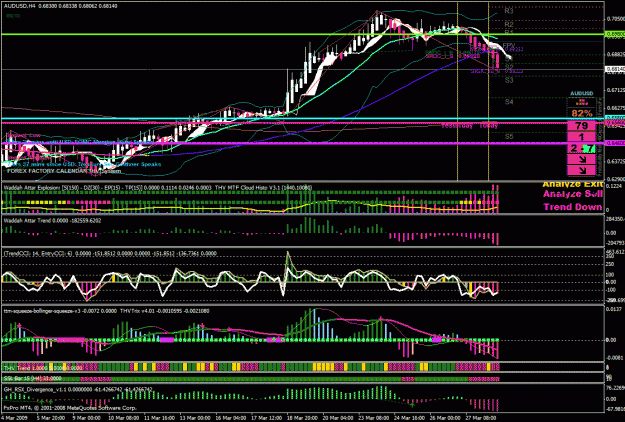Click the pink 79 dashboard box
625x422 pixels.
(582, 126)
